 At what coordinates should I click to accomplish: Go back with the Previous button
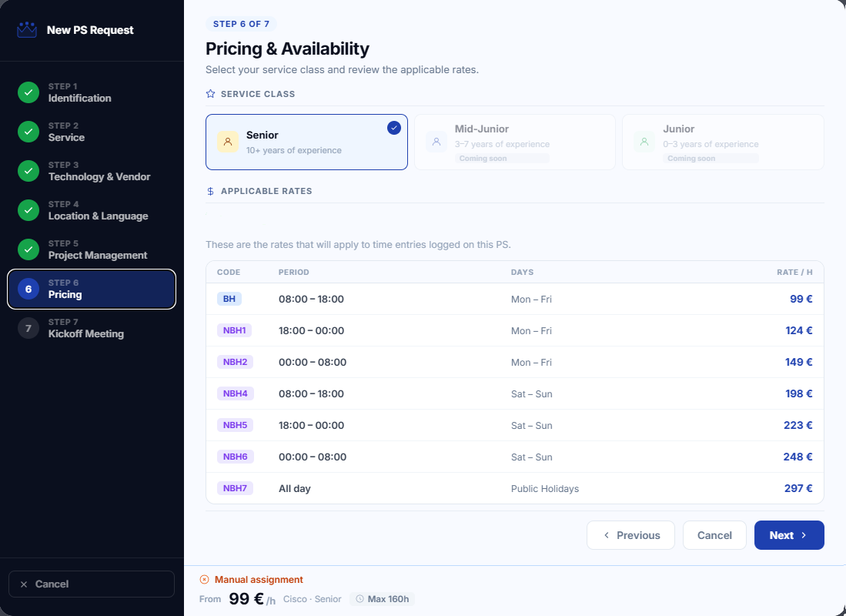(x=630, y=535)
